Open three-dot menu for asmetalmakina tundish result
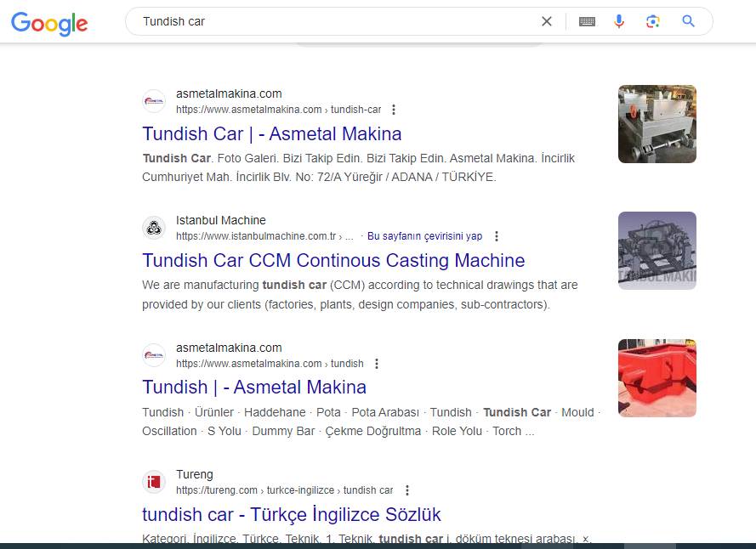Image resolution: width=756 pixels, height=549 pixels. [x=377, y=364]
